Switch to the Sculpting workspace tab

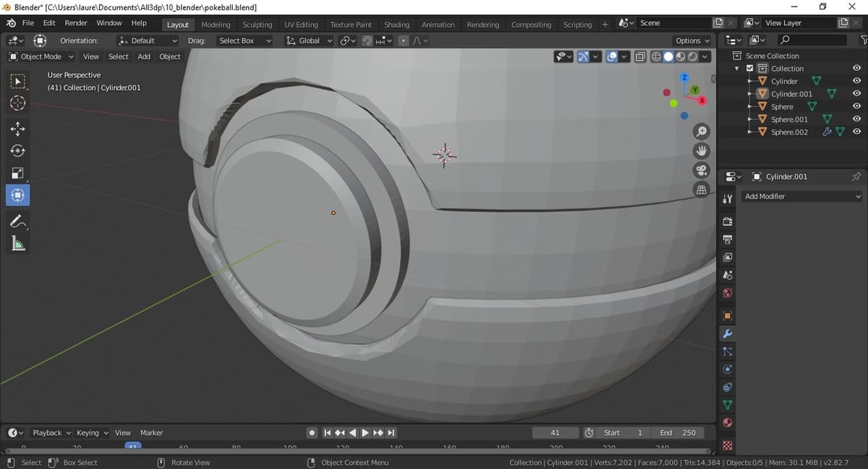pos(257,25)
